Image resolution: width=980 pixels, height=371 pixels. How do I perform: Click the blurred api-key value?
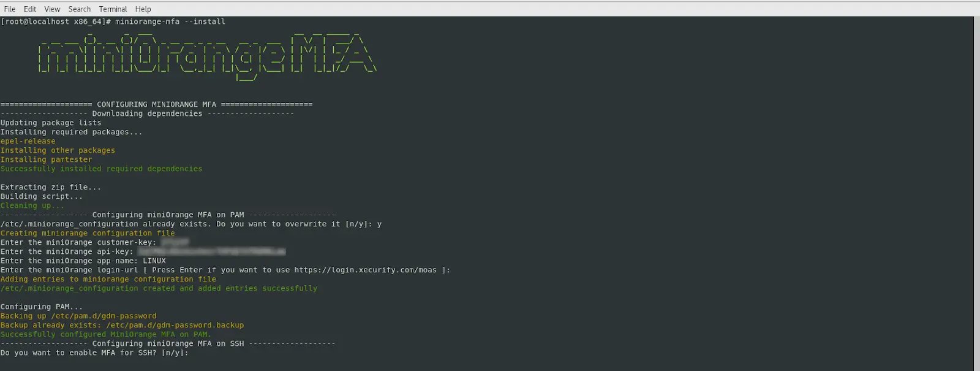click(212, 251)
